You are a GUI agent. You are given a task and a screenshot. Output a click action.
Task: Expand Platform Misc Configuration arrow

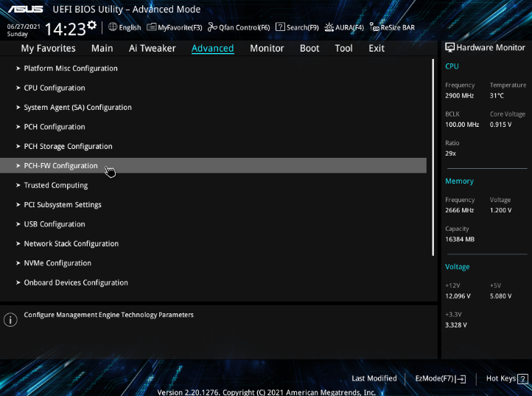pyautogui.click(x=18, y=69)
